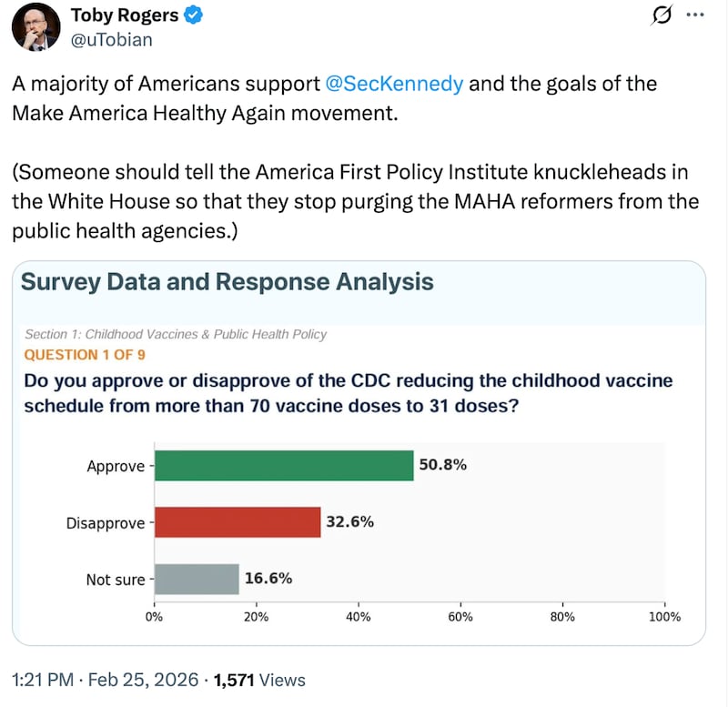Viewport: 728px width, 707px height.
Task: Click the green Approve bar at 50.8%
Action: (x=282, y=466)
